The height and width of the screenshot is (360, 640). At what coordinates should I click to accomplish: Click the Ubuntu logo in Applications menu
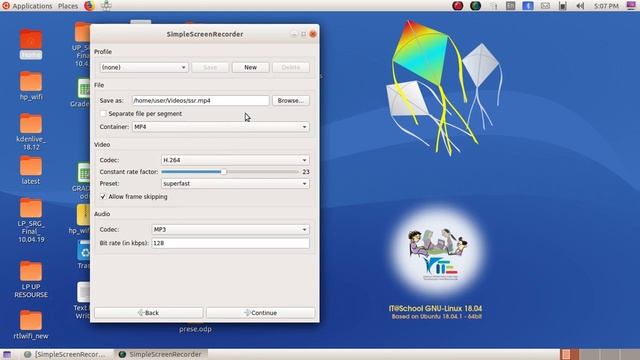click(6, 6)
